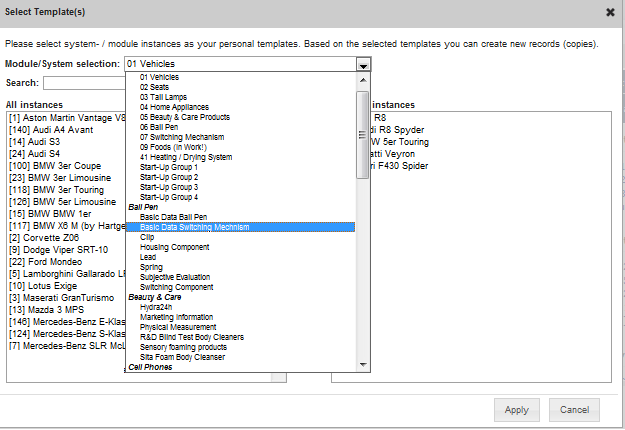This screenshot has width=625, height=430.
Task: Select '04 Home Appliances' option
Action: click(174, 107)
